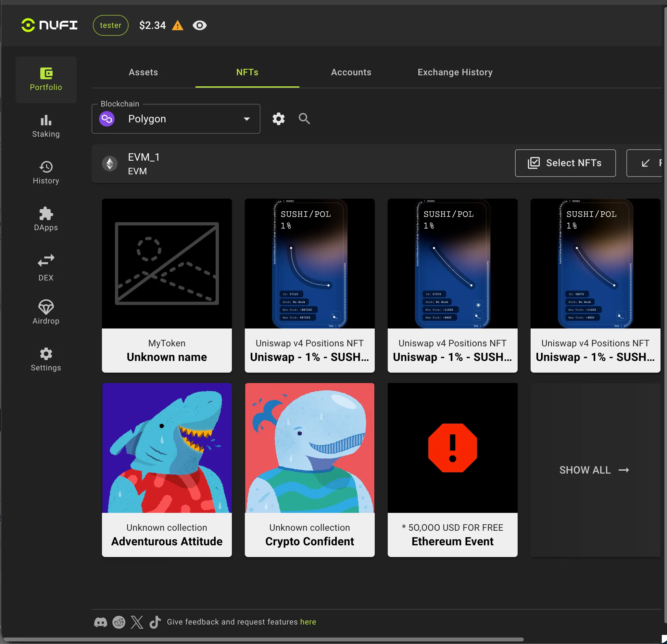Open the feedback link labeled here
Image resolution: width=667 pixels, height=644 pixels.
pos(308,622)
